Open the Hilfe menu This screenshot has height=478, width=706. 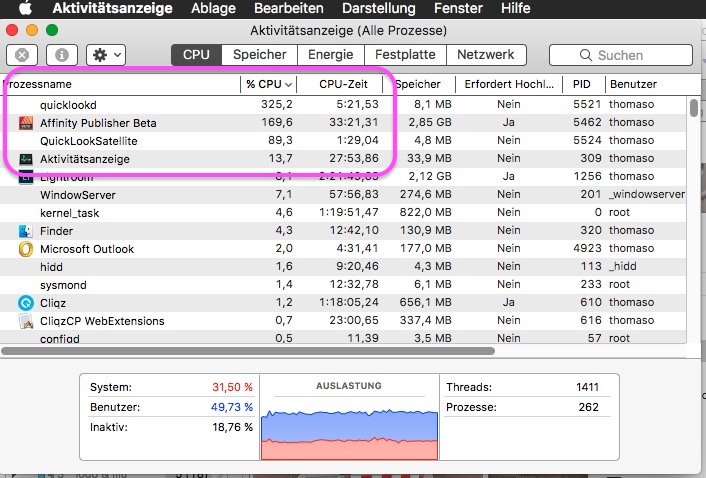click(516, 8)
